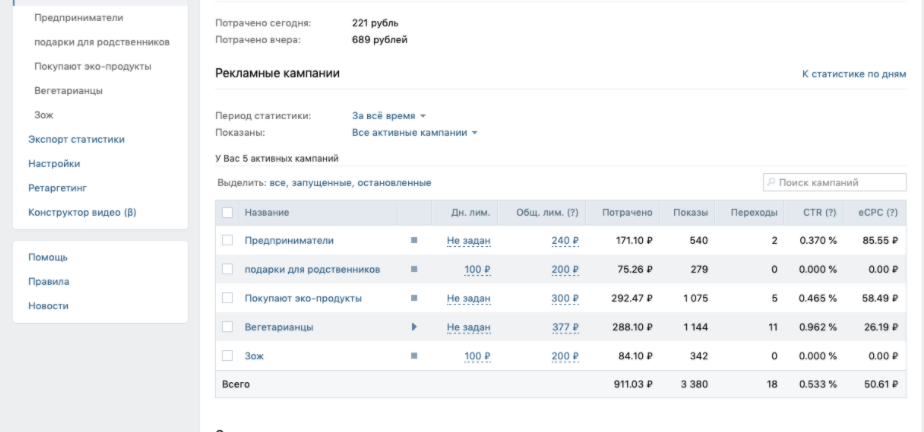The width and height of the screenshot is (924, 432).
Task: Click status icon for подарки для родственников campaign
Action: coord(414,269)
